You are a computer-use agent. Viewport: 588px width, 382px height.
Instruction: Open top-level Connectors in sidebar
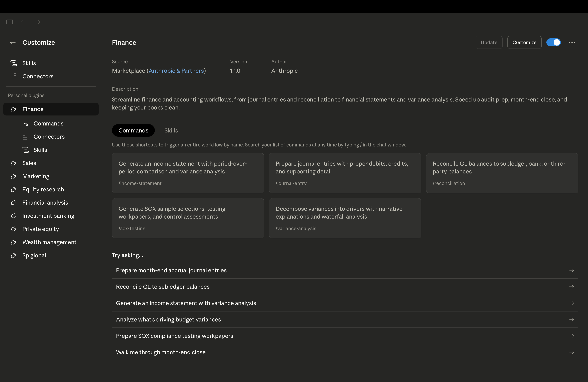[x=38, y=76]
